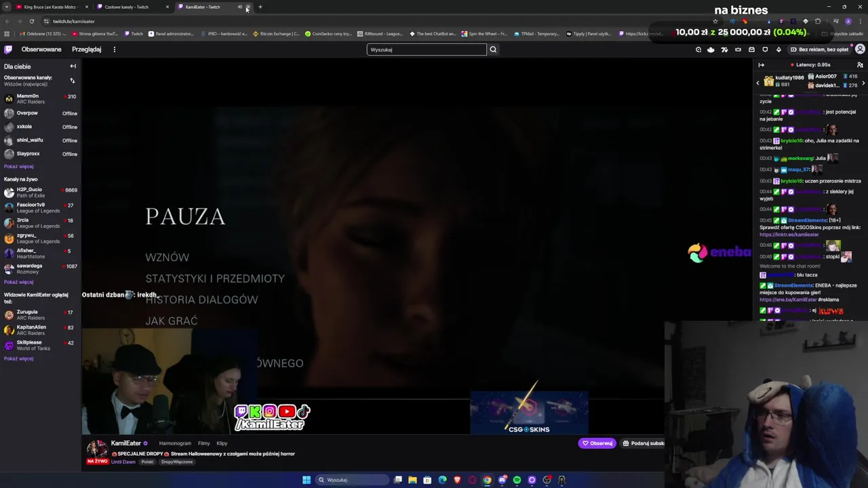Expand KamilEater viewers also watch list
This screenshot has width=868, height=488.
tap(18, 359)
